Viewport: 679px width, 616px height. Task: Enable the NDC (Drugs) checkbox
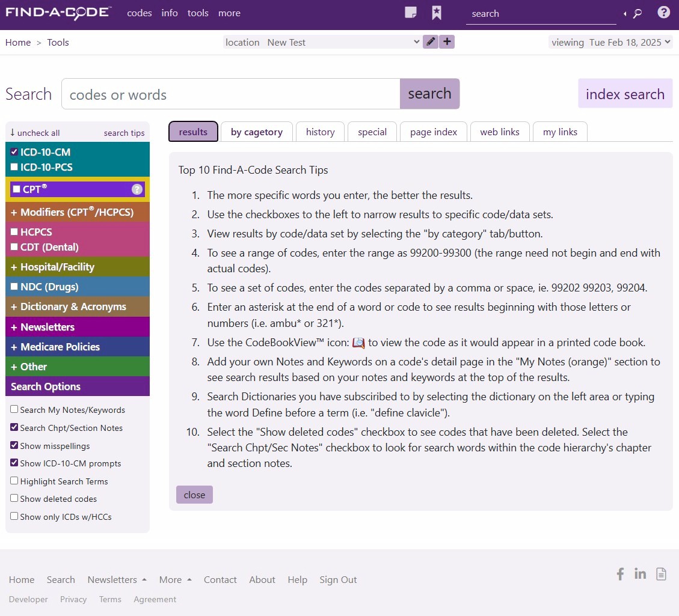14,287
